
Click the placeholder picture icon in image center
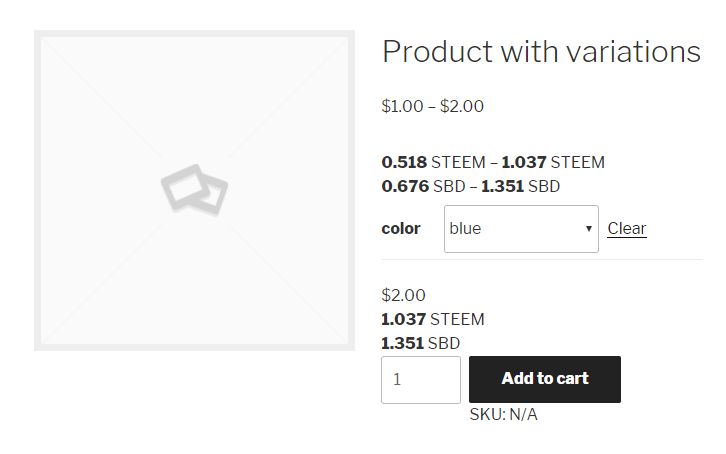[194, 189]
